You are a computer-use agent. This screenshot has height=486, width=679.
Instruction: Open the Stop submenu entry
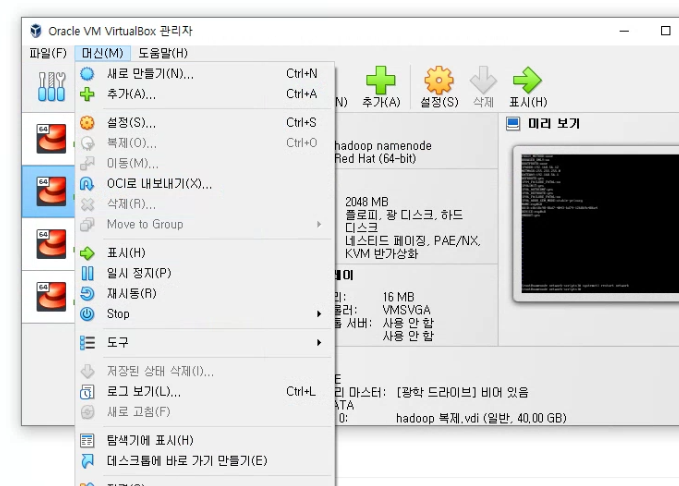pos(205,314)
